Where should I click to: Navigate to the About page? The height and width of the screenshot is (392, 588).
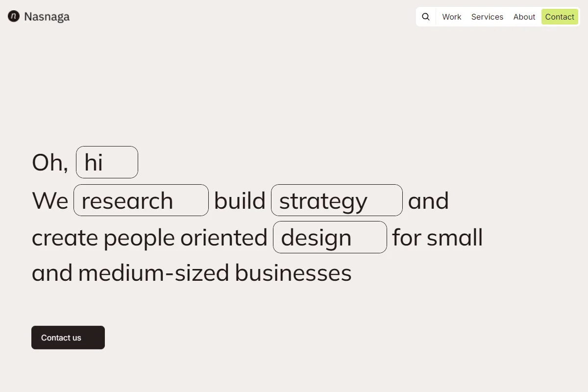[x=524, y=17]
